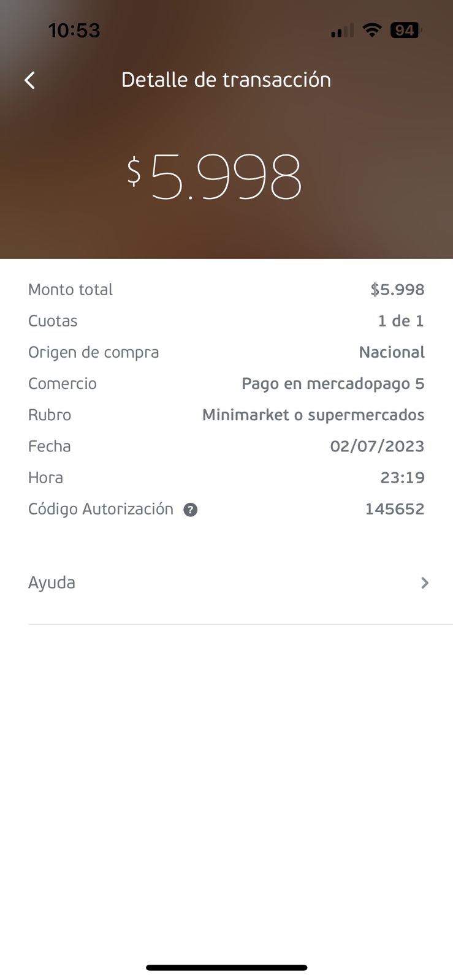Tap the large $5.998 amount header
This screenshot has width=453, height=980.
click(x=215, y=176)
